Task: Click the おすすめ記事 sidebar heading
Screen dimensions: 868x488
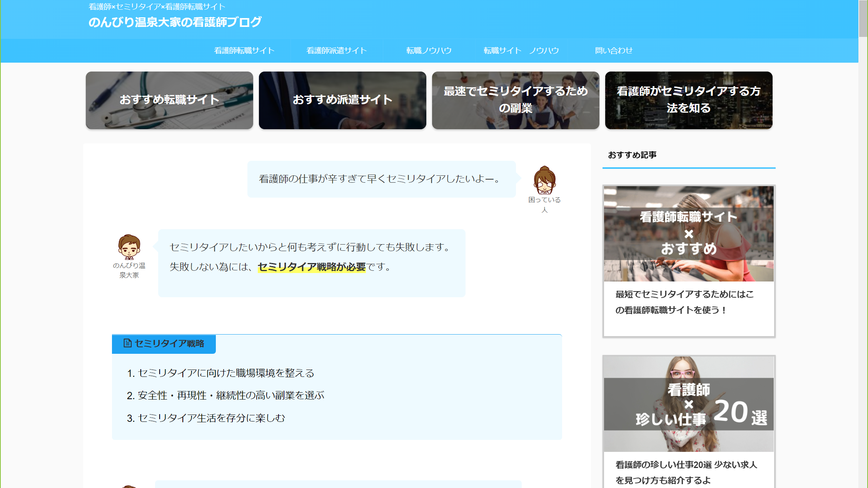Action: [632, 155]
